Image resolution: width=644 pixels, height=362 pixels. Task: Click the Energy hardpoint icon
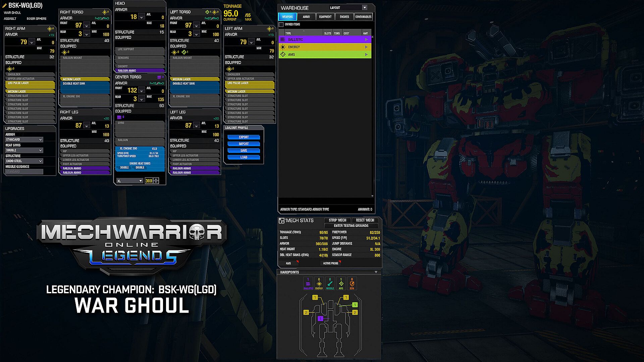tap(319, 284)
